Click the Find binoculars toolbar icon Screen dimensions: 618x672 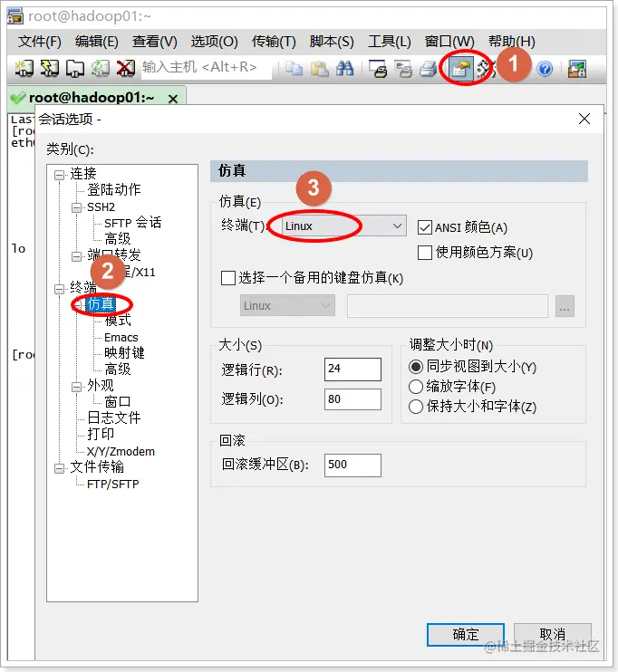(x=345, y=69)
